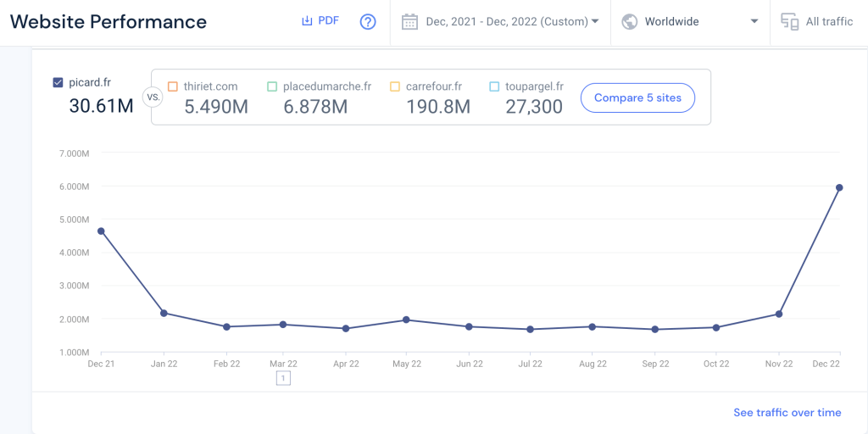Enable the placedumarche.fr checkbox
Screen dimensions: 868x434
[272, 86]
